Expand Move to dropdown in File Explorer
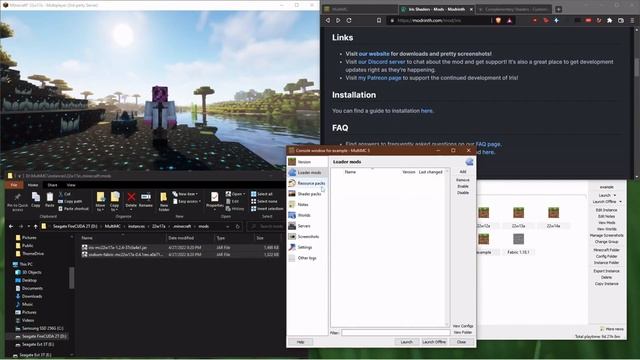Screen dimensions: 640x360 (x=100, y=208)
